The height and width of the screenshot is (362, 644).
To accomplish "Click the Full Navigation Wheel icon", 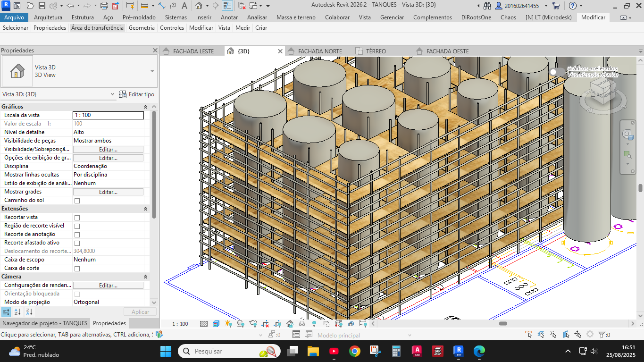I will tap(627, 134).
